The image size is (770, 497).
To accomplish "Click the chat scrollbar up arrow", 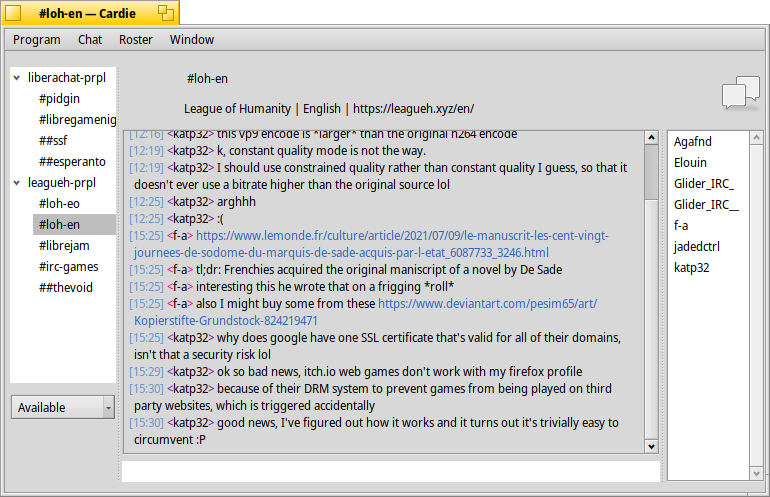I will (x=651, y=138).
